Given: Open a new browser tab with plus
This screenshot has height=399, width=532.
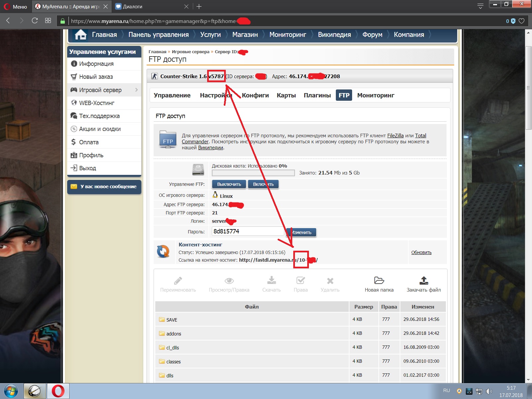Looking at the screenshot, I should click(x=199, y=6).
